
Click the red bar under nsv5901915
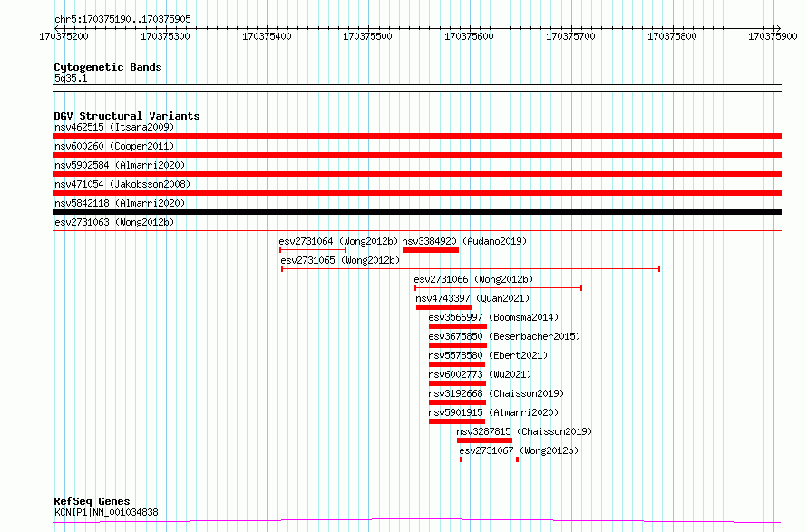457,421
